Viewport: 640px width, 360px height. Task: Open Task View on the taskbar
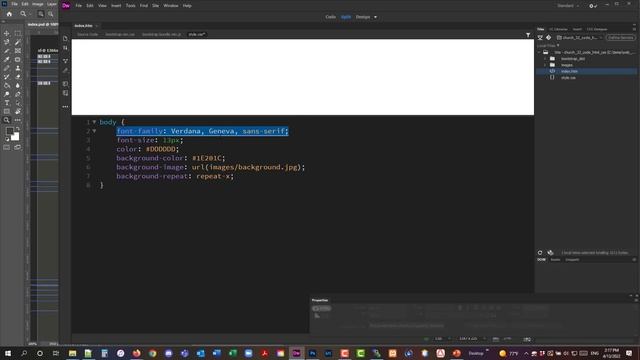point(56,353)
